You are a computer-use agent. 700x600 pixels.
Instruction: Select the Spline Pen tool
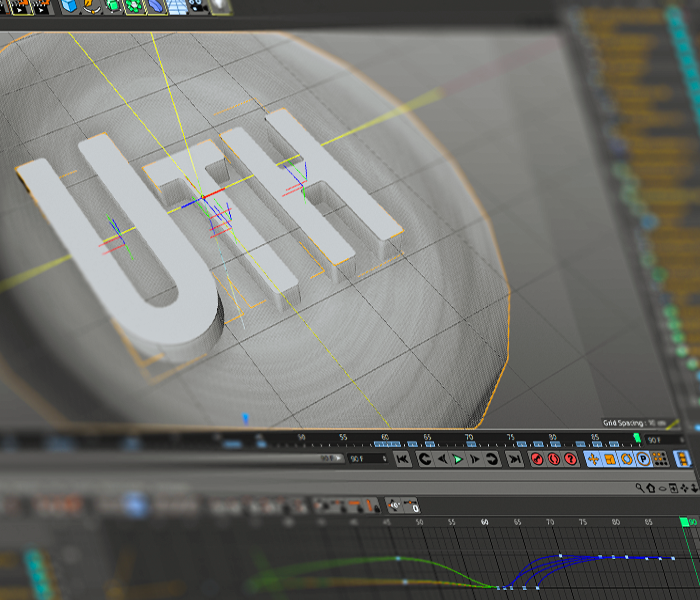pyautogui.click(x=92, y=6)
